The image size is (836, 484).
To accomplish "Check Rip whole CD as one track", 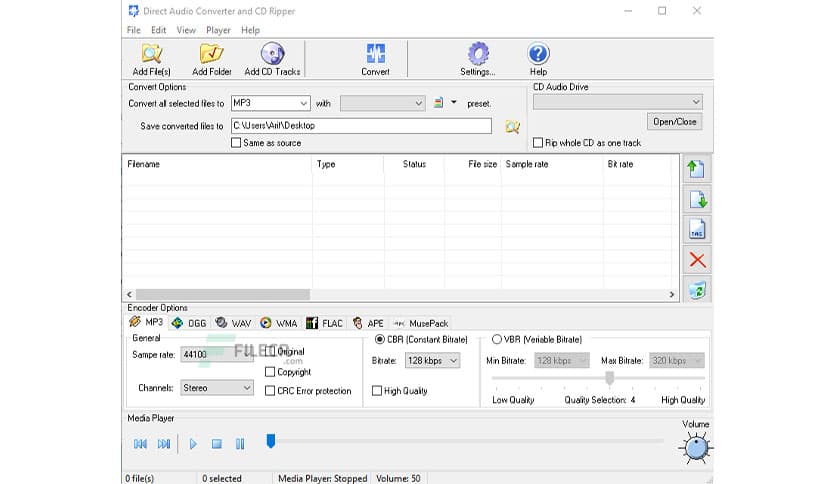I will pyautogui.click(x=538, y=143).
